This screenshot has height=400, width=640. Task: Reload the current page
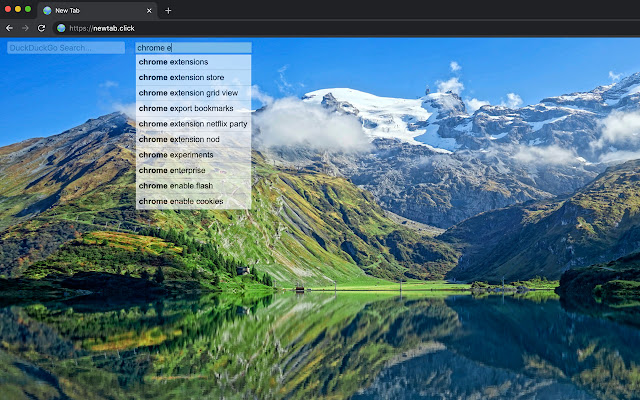(x=41, y=28)
